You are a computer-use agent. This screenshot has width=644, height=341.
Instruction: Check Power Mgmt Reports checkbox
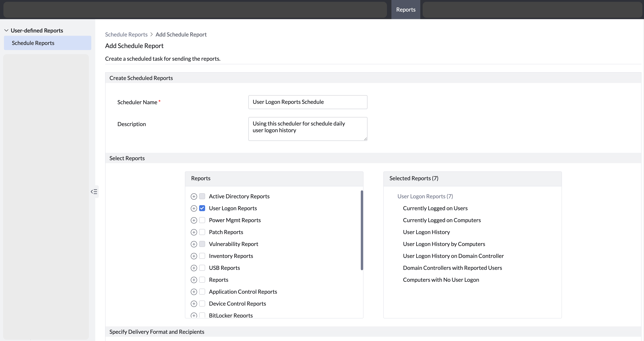point(202,220)
